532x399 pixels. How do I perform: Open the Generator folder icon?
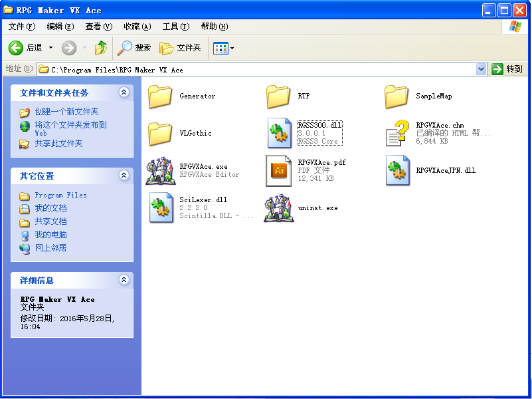point(160,96)
